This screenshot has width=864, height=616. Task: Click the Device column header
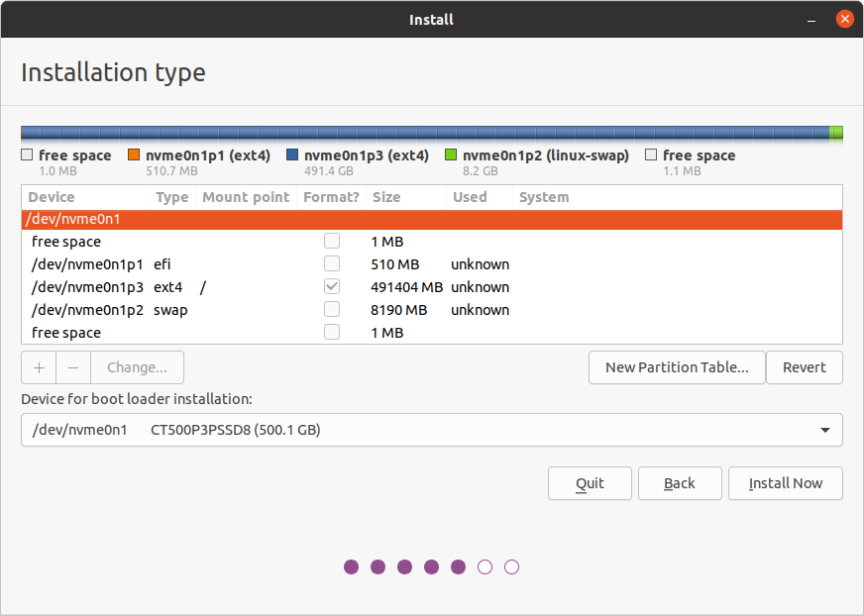pos(85,197)
